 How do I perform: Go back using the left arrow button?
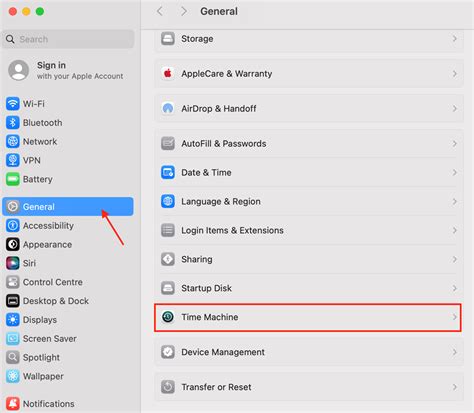pos(160,11)
